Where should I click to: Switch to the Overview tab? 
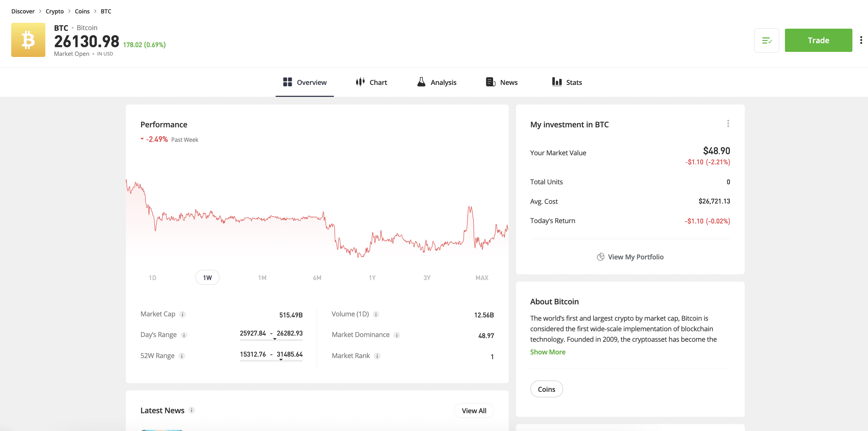click(305, 82)
